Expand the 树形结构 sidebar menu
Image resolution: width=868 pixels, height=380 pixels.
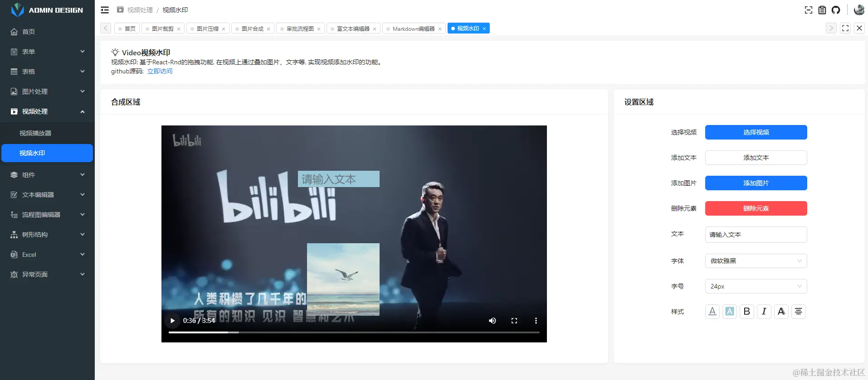coord(47,235)
